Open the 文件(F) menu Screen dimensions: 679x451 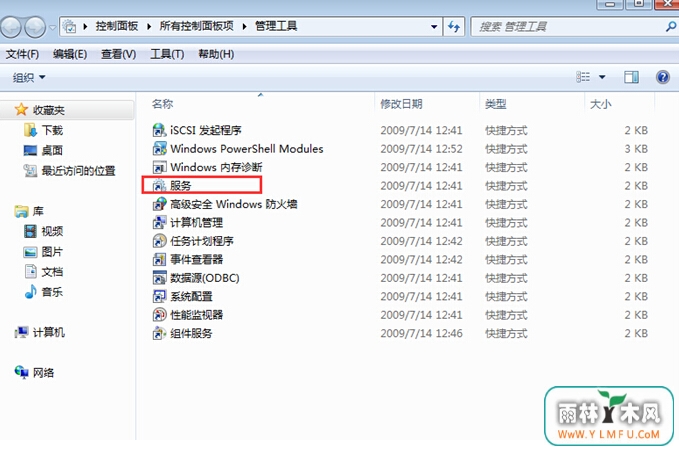(23, 54)
